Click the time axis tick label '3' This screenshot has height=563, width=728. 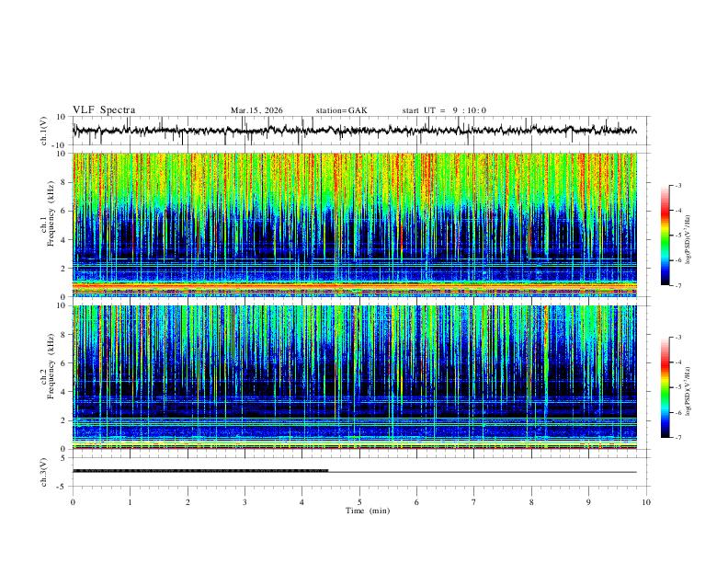pyautogui.click(x=245, y=502)
